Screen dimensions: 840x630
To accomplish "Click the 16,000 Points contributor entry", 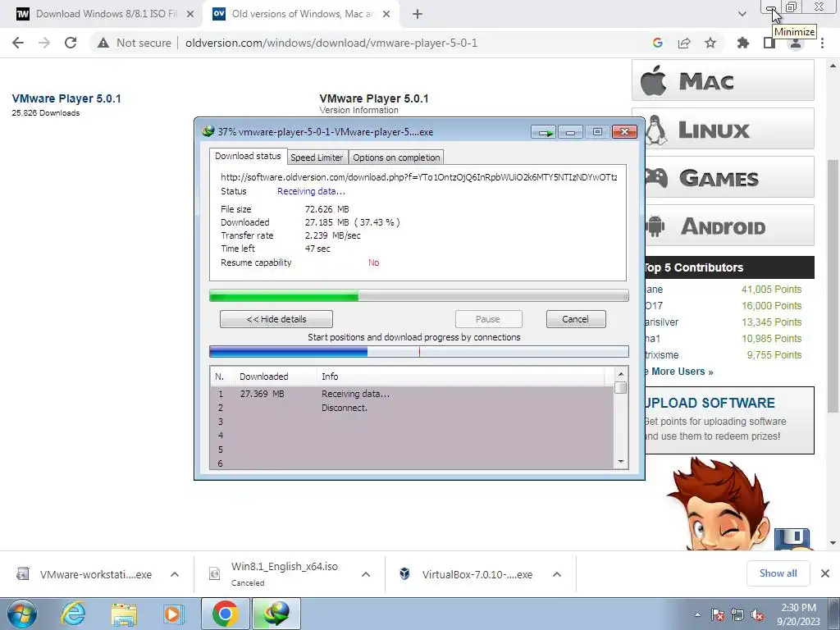I will pyautogui.click(x=771, y=306).
